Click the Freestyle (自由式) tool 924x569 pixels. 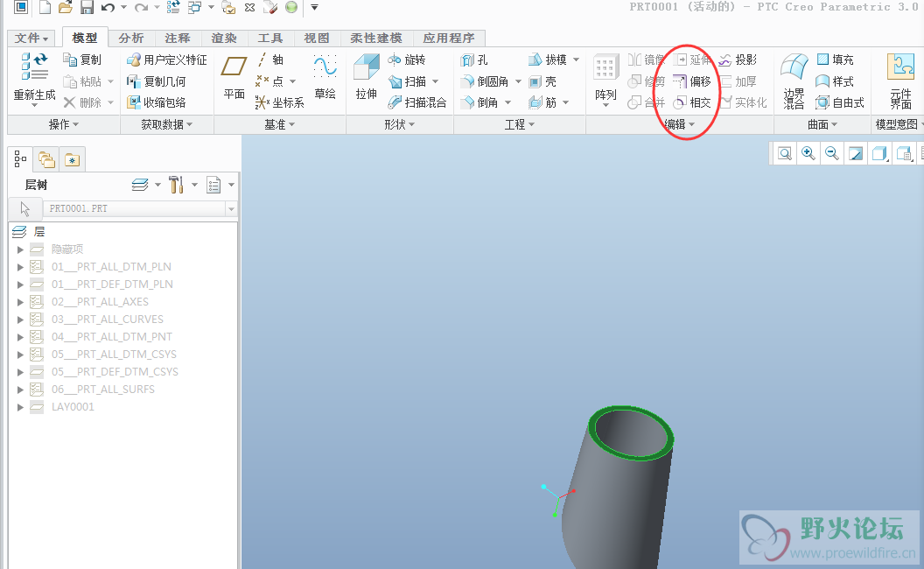840,102
